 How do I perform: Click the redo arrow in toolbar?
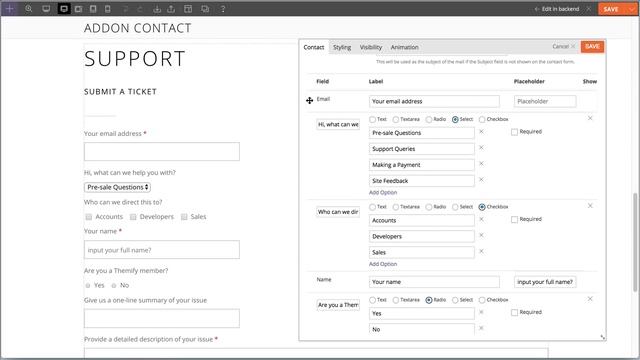tap(140, 9)
